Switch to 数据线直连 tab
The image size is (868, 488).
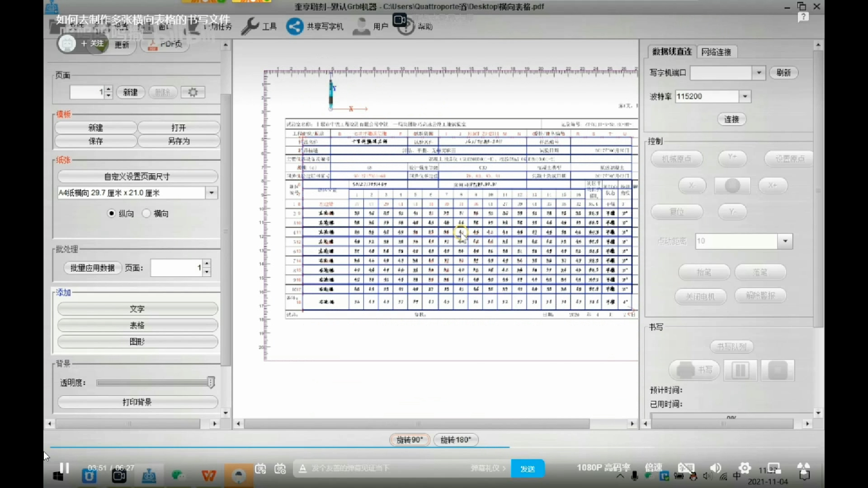point(672,52)
